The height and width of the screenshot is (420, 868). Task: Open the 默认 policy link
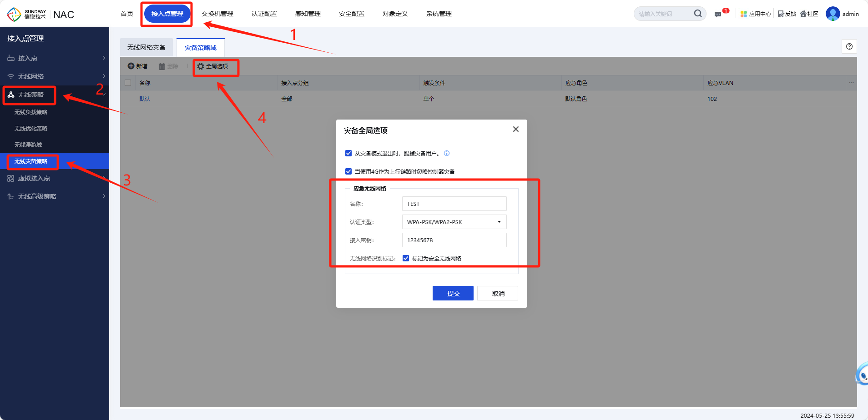145,99
